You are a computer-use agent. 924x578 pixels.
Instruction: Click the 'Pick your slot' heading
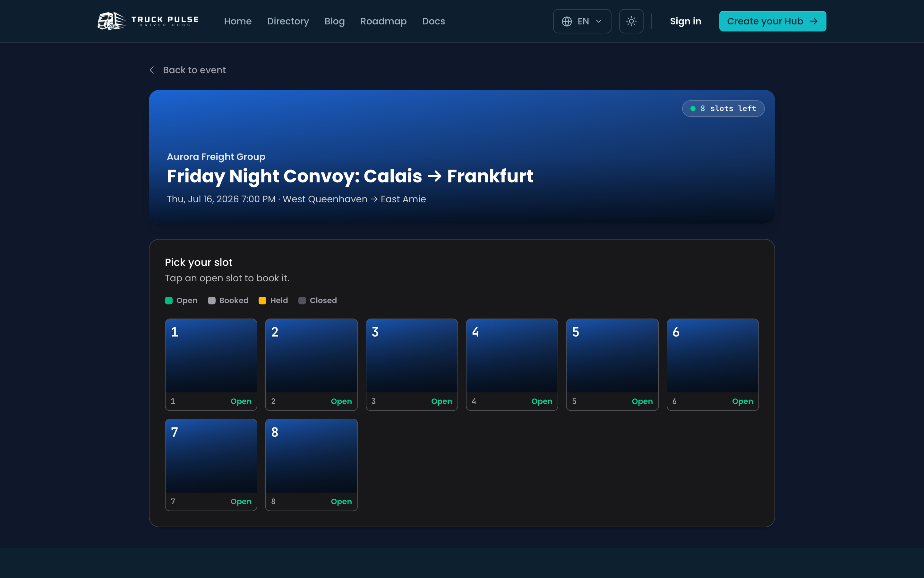[199, 262]
